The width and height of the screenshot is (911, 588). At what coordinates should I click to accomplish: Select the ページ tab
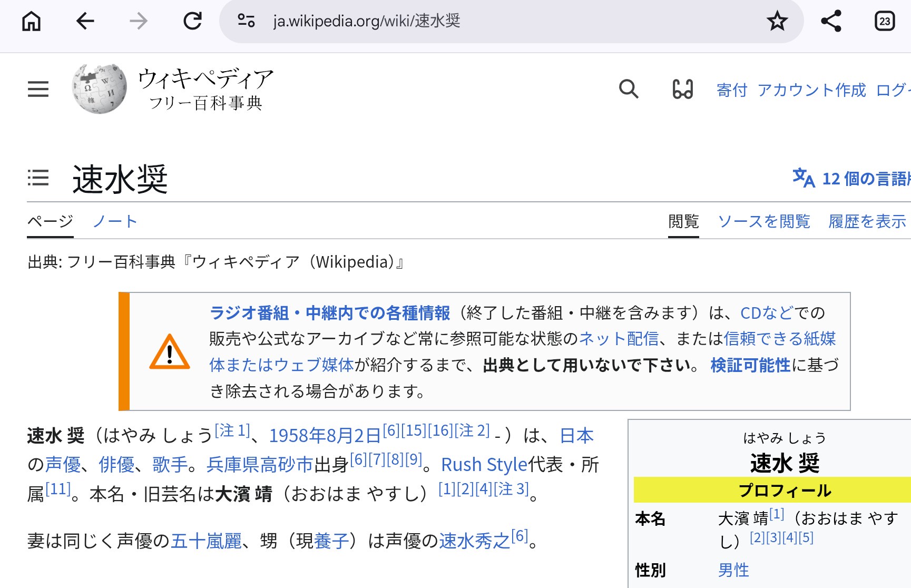pyautogui.click(x=50, y=221)
